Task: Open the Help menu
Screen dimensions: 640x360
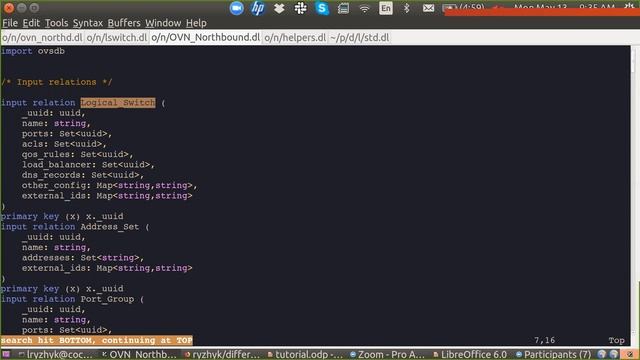Action: pyautogui.click(x=196, y=23)
